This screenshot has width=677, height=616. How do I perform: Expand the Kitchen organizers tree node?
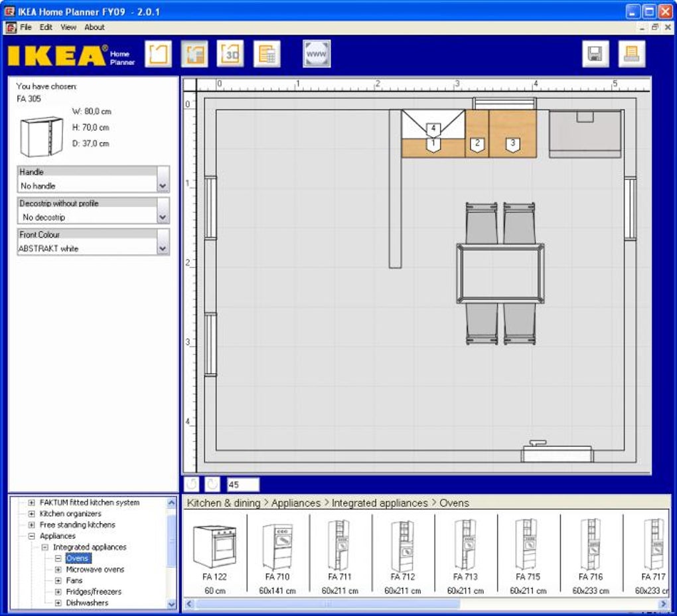click(x=31, y=514)
